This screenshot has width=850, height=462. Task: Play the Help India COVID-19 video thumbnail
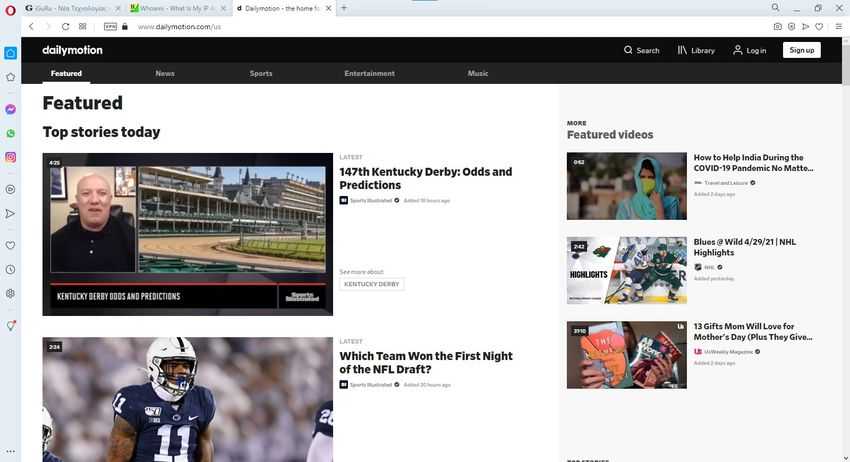627,186
